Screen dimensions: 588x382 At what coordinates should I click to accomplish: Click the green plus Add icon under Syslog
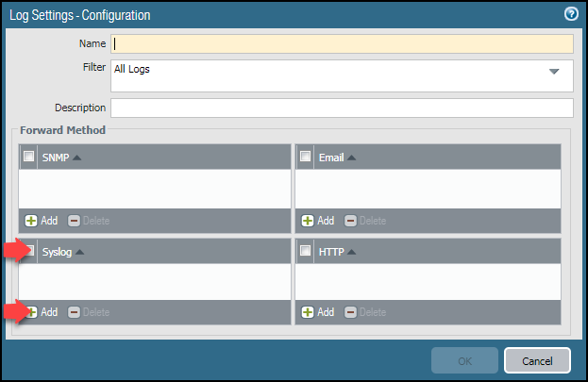pos(31,312)
